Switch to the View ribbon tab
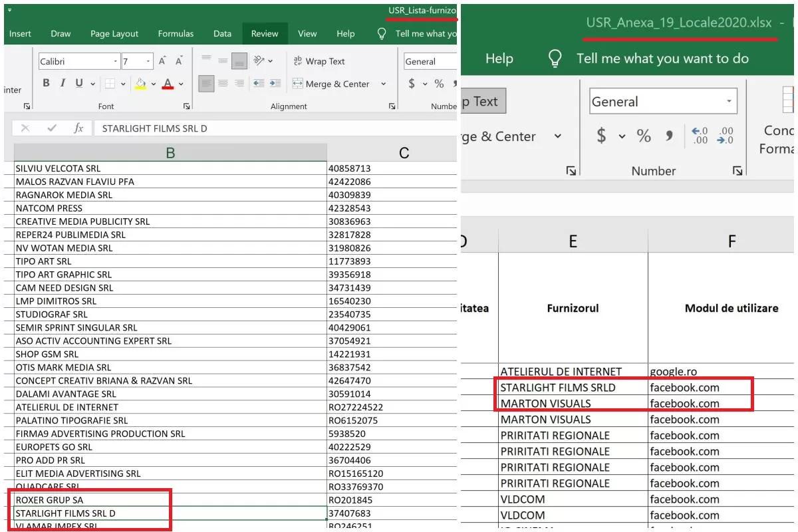The image size is (798, 532). [x=307, y=34]
